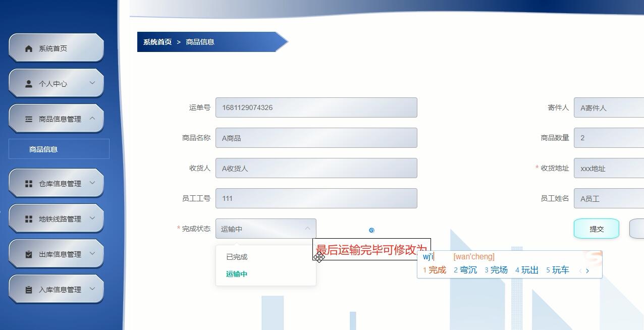This screenshot has height=330, width=644.
Task: Click the grid icon beside 地铁线路管理
Action: coord(29,219)
